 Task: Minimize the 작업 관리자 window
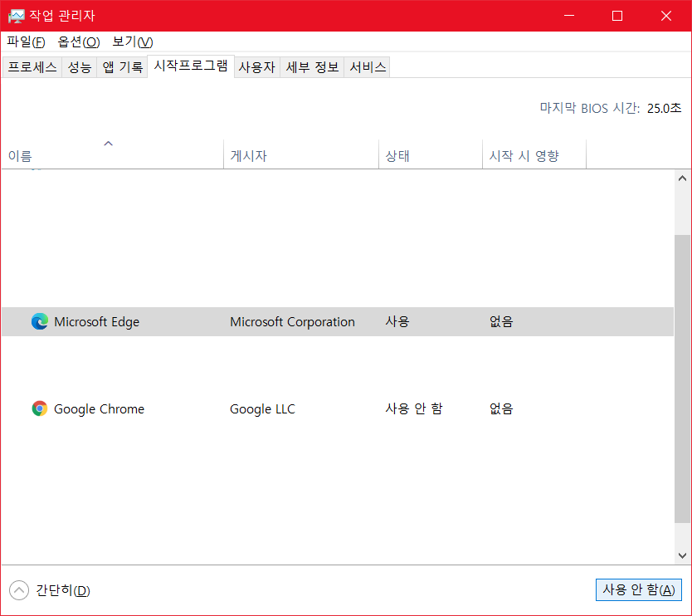coord(569,16)
